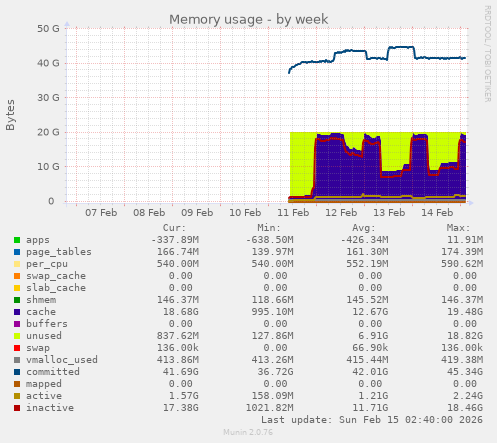This screenshot has height=443, width=497.
Task: Click the 'Munin 2.0.76' footer text
Action: point(248,432)
